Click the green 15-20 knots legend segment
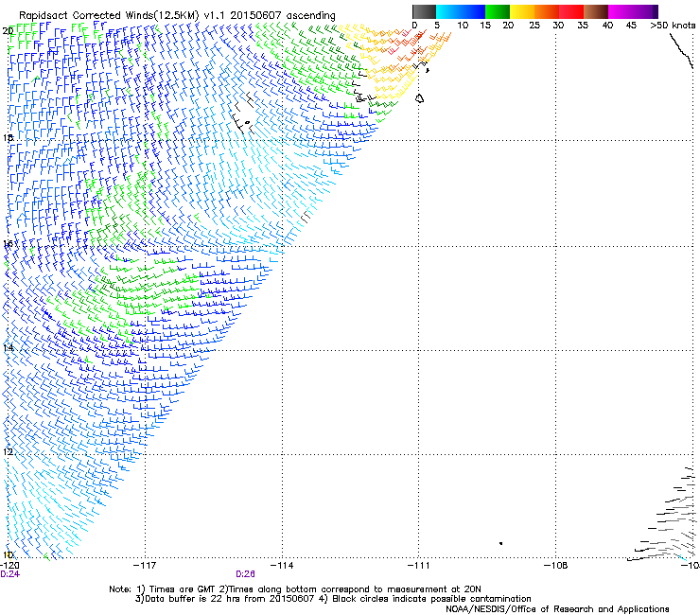The height and width of the screenshot is (615, 700). (498, 11)
